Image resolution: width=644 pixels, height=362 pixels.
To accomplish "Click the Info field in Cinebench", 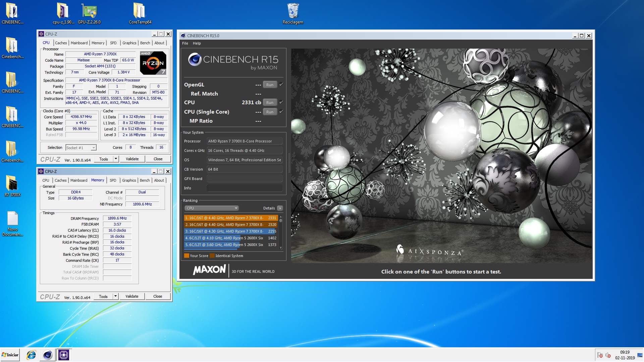I will [x=245, y=188].
